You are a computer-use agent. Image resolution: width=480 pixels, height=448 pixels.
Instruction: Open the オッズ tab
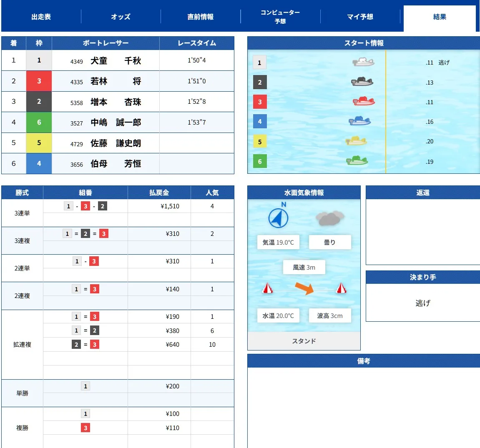tap(121, 16)
